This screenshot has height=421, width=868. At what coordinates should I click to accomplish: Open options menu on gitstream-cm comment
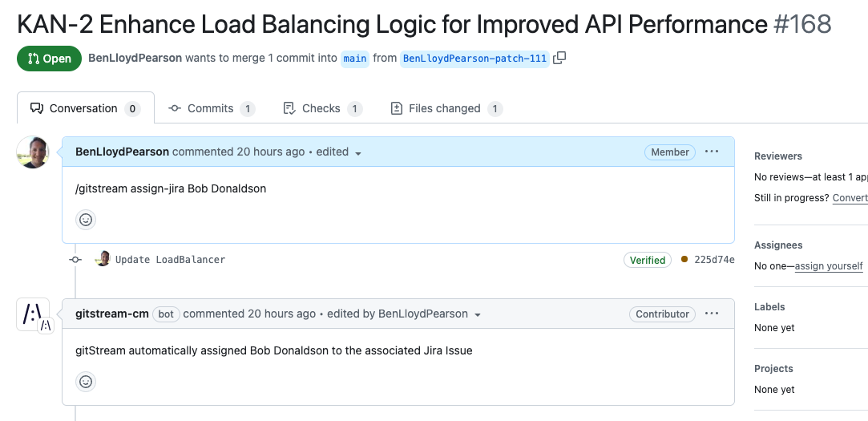712,314
